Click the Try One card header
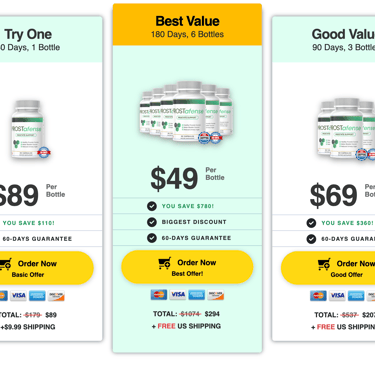 coord(51,39)
